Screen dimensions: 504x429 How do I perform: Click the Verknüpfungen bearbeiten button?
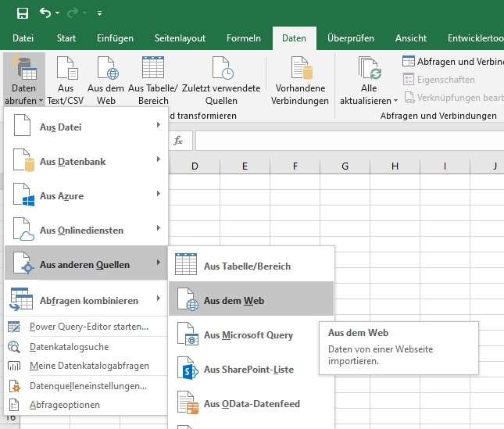(453, 98)
